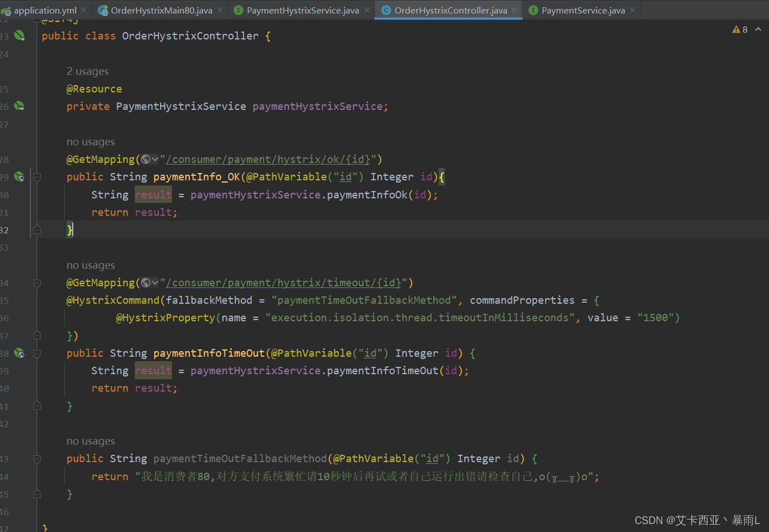Close the OrderHystrixController.java tab

[514, 10]
